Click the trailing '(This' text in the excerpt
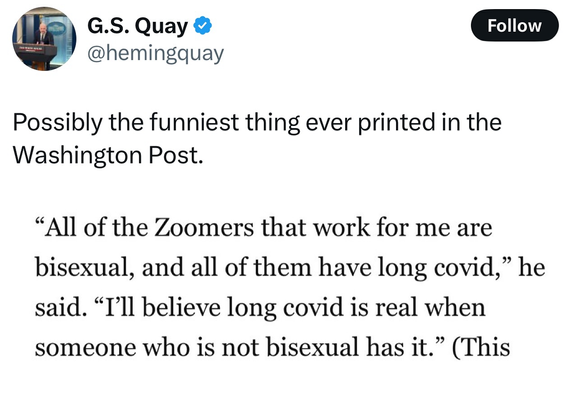Screen dimensions: 582x395 click(481, 347)
